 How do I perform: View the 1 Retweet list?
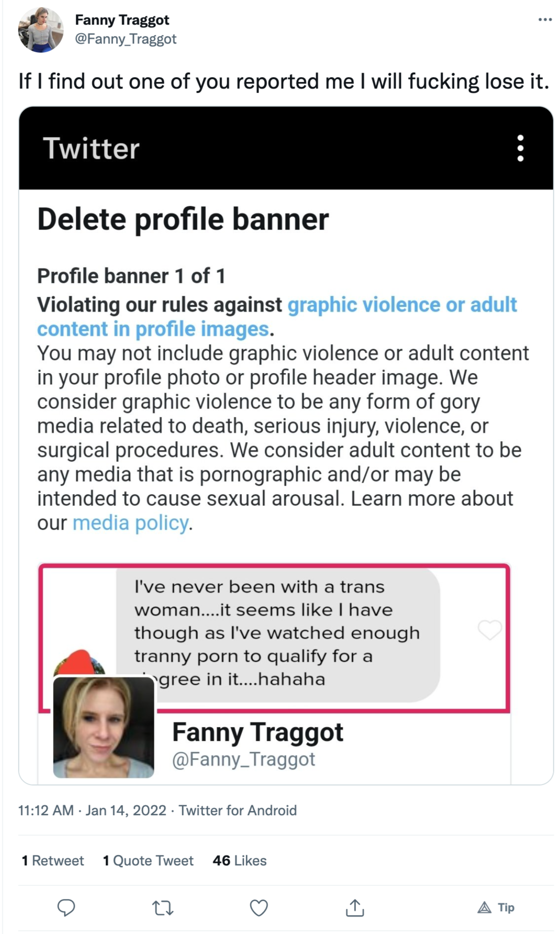point(53,861)
